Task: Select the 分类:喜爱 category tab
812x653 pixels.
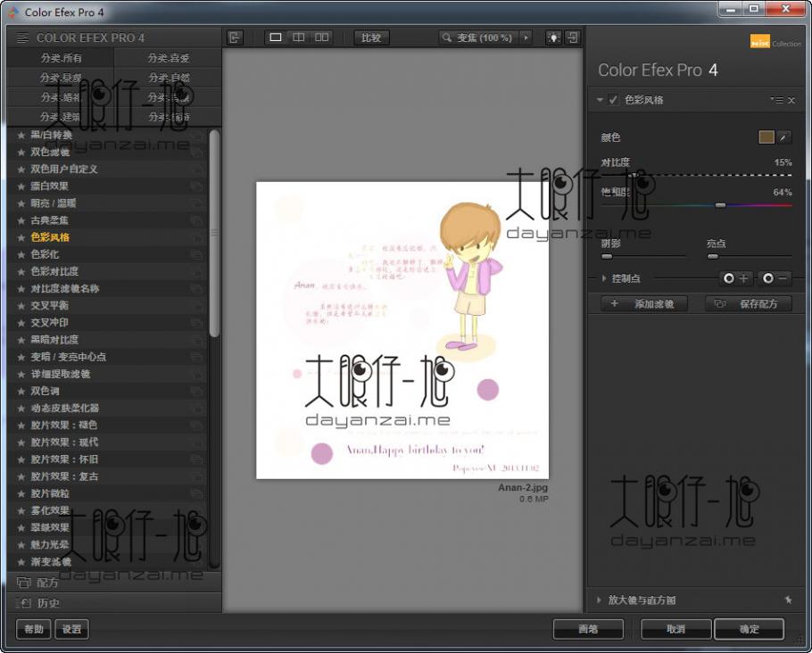Action: click(169, 58)
